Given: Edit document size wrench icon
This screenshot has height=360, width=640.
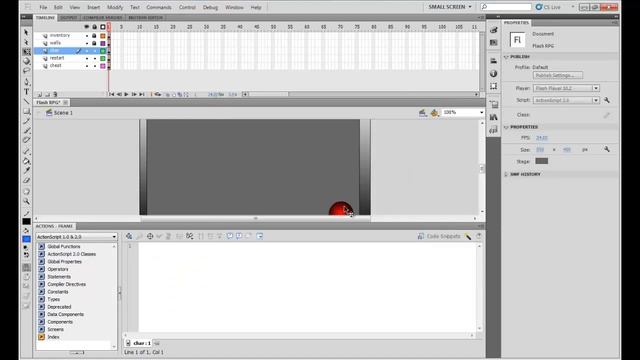Looking at the screenshot, I should pos(607,149).
